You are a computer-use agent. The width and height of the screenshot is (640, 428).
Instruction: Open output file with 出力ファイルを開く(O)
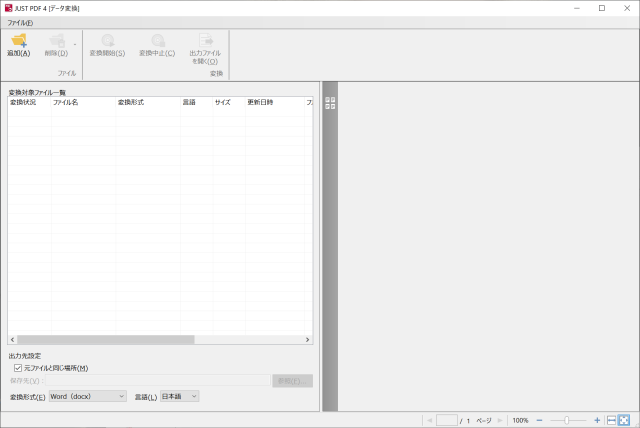(205, 49)
